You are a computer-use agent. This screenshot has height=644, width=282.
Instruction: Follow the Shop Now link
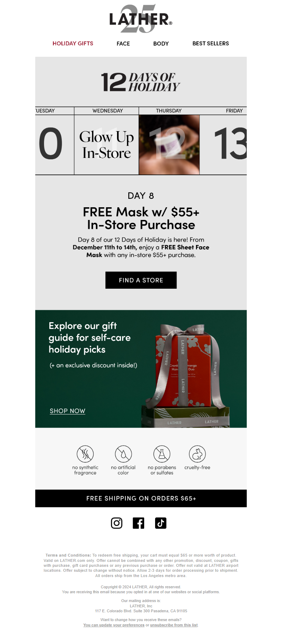(x=68, y=411)
